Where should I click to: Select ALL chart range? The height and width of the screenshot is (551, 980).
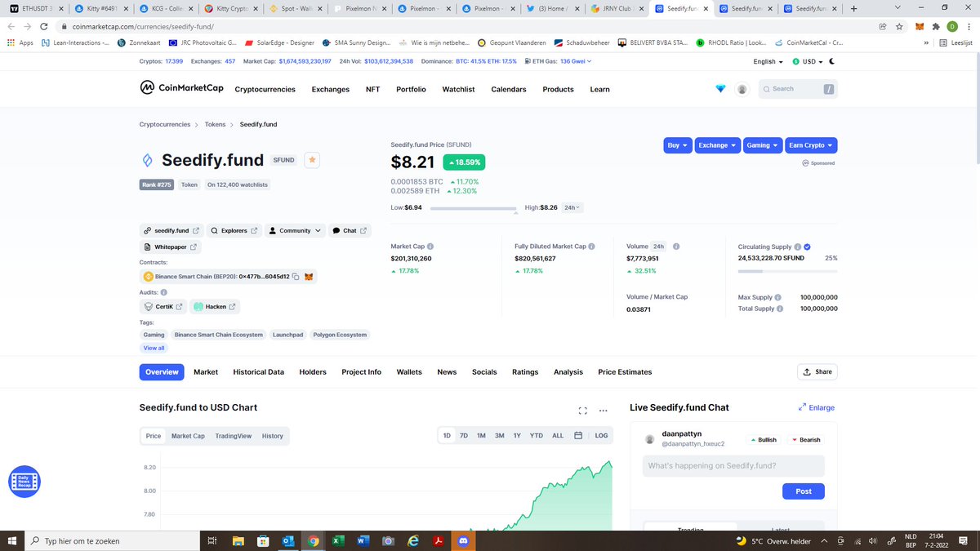(558, 436)
